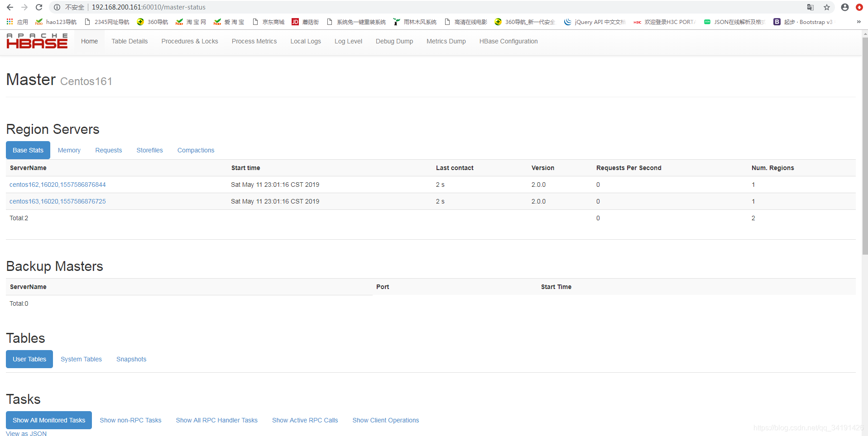Image resolution: width=868 pixels, height=436 pixels.
Task: Open the H3C PORTAL login bookmark
Action: coord(664,22)
